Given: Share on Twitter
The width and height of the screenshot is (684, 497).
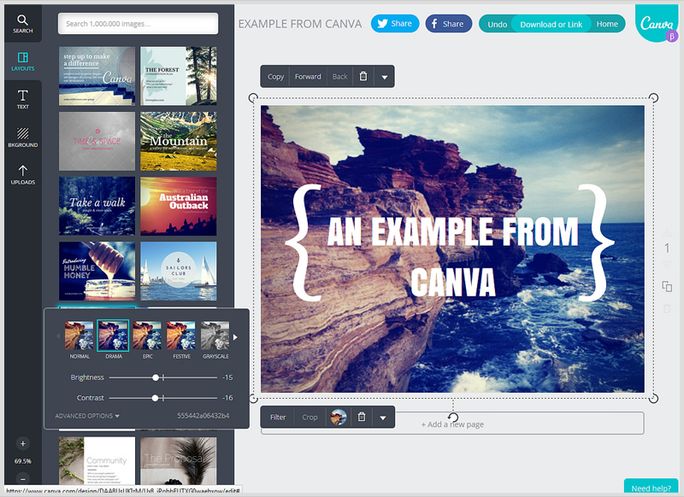Looking at the screenshot, I should coord(395,24).
